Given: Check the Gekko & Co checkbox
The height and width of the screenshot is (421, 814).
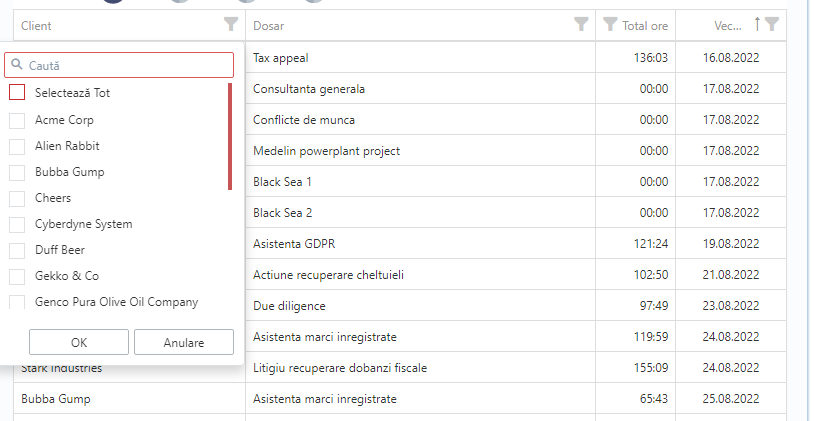Looking at the screenshot, I should pos(17,276).
